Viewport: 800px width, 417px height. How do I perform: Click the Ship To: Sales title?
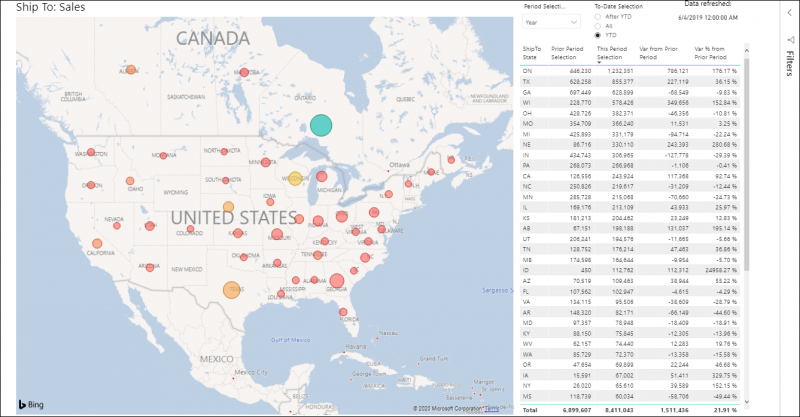51,7
